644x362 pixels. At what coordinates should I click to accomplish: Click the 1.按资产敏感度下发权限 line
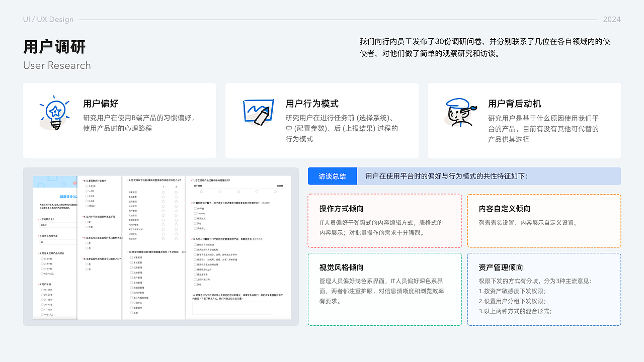click(x=512, y=291)
